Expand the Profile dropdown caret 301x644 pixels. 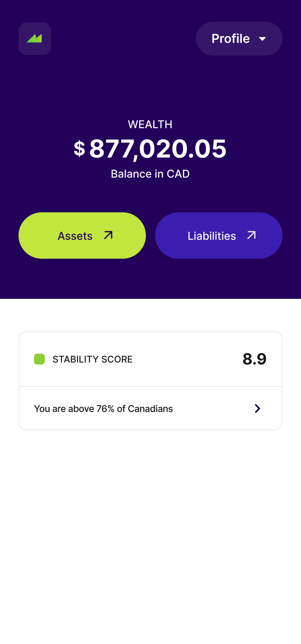coord(263,39)
